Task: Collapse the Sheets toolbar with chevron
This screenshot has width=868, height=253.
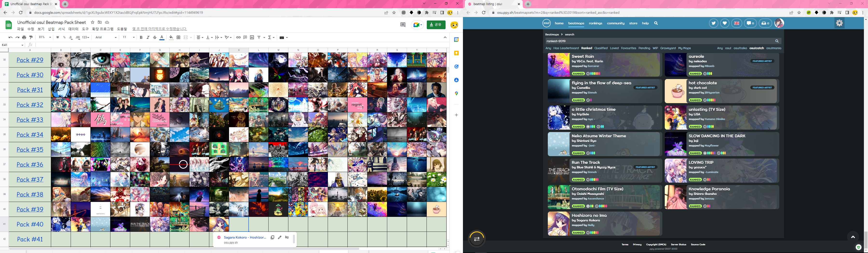Action: tap(445, 37)
